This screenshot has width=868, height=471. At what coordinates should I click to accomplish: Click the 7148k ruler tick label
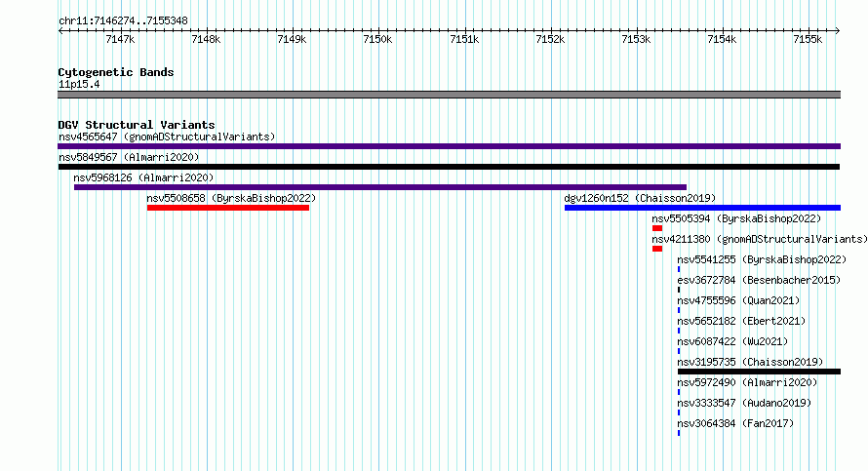[206, 39]
